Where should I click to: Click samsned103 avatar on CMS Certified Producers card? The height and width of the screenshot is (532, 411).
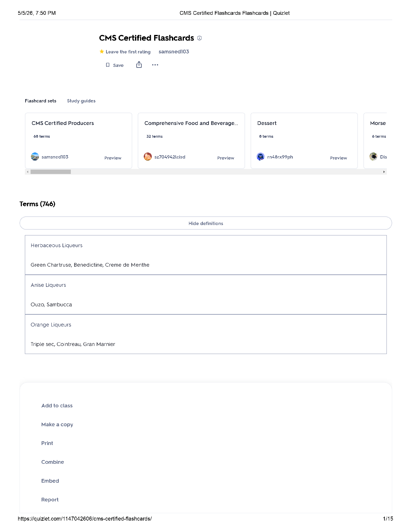click(35, 157)
